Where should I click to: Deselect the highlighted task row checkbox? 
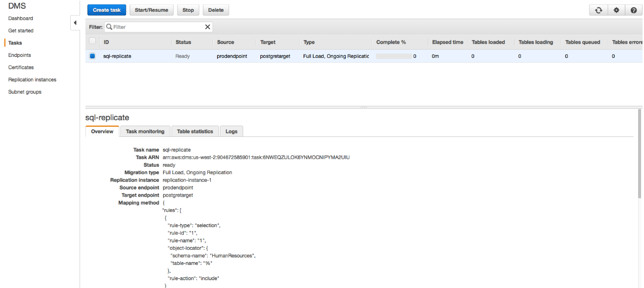(x=92, y=55)
